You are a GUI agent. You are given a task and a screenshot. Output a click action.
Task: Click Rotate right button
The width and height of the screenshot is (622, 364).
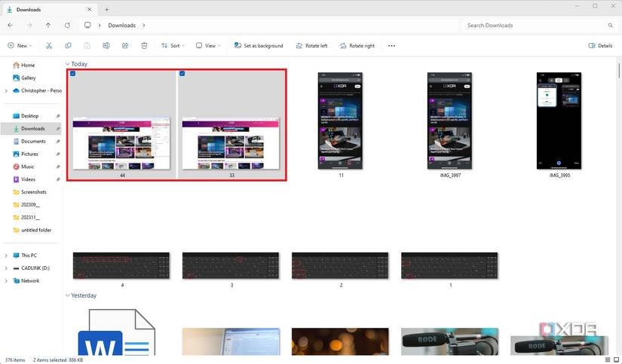click(357, 46)
